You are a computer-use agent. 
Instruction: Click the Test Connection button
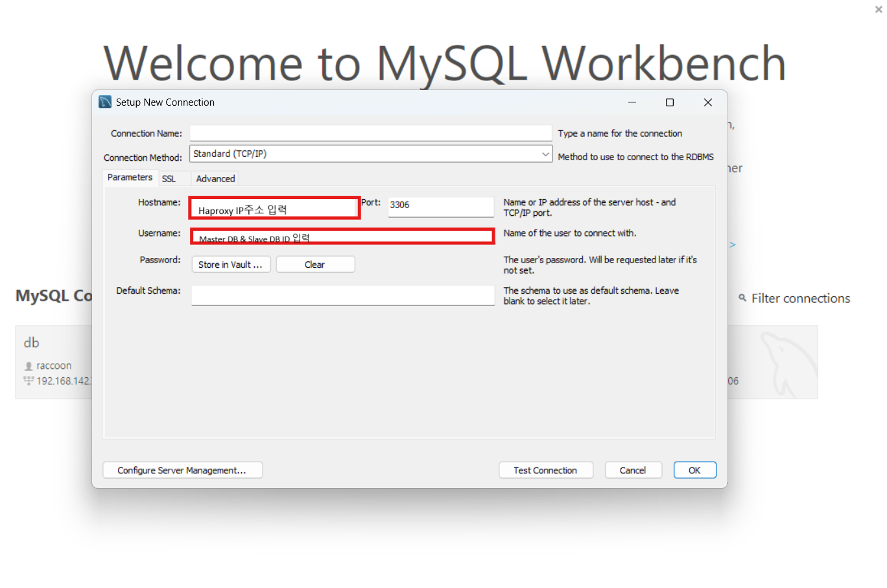545,470
